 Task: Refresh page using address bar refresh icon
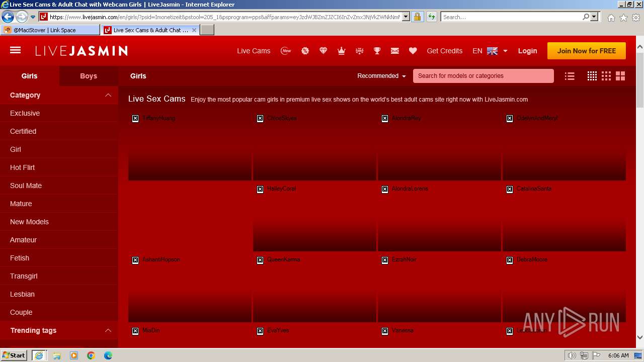(431, 17)
